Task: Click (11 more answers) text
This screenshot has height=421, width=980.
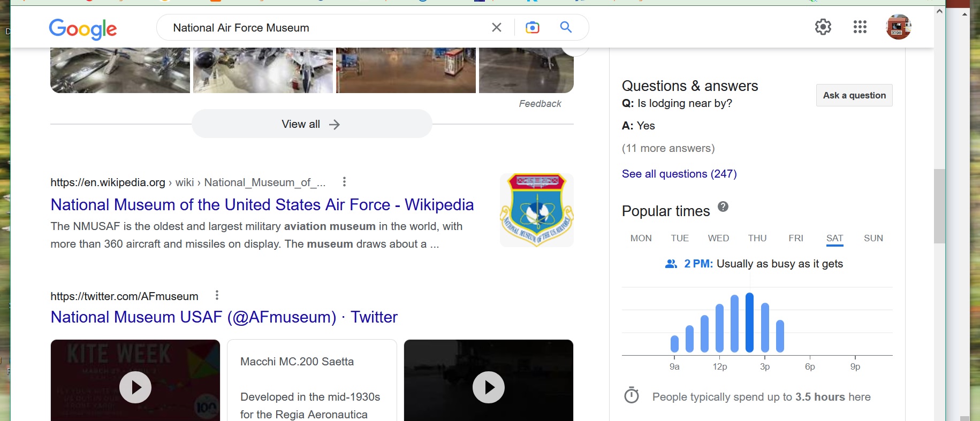Action: (668, 148)
